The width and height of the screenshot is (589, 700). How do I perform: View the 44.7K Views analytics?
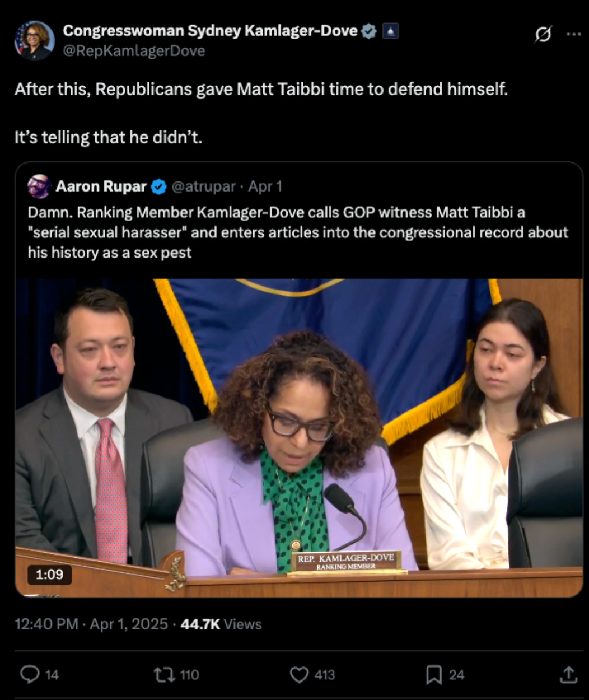pyautogui.click(x=221, y=624)
